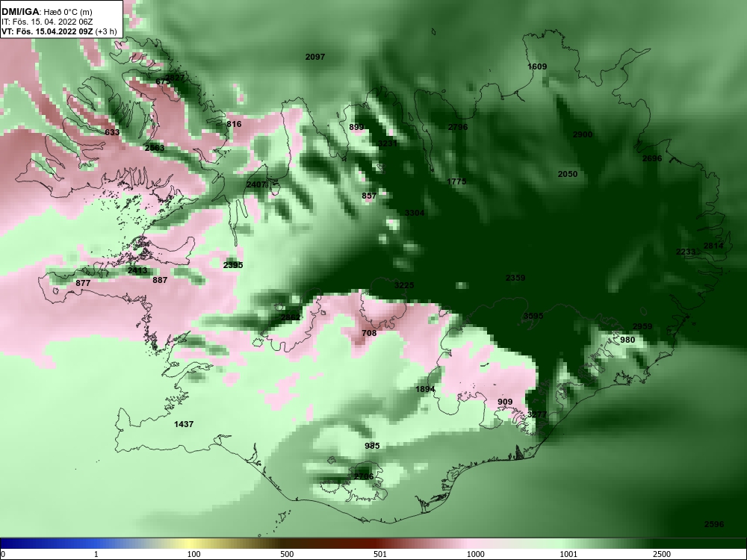The height and width of the screenshot is (560, 747).
Task: Click the legend label 100
Action: pos(193,554)
